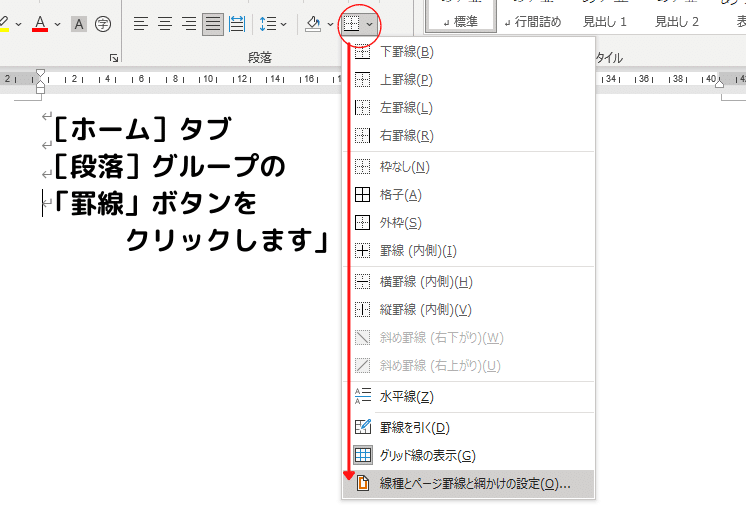Toggle グリッド線の表示(G) gridlines

[469, 456]
